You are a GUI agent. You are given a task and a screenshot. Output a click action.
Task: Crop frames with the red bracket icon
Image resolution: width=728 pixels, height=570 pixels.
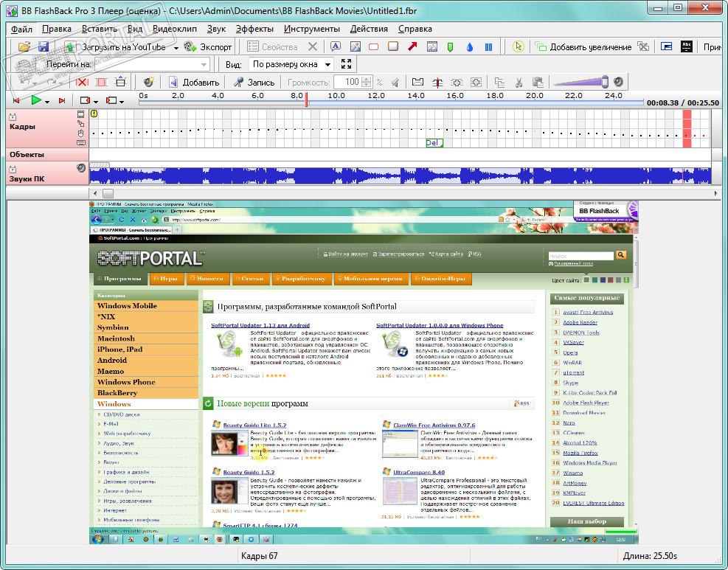(x=101, y=82)
